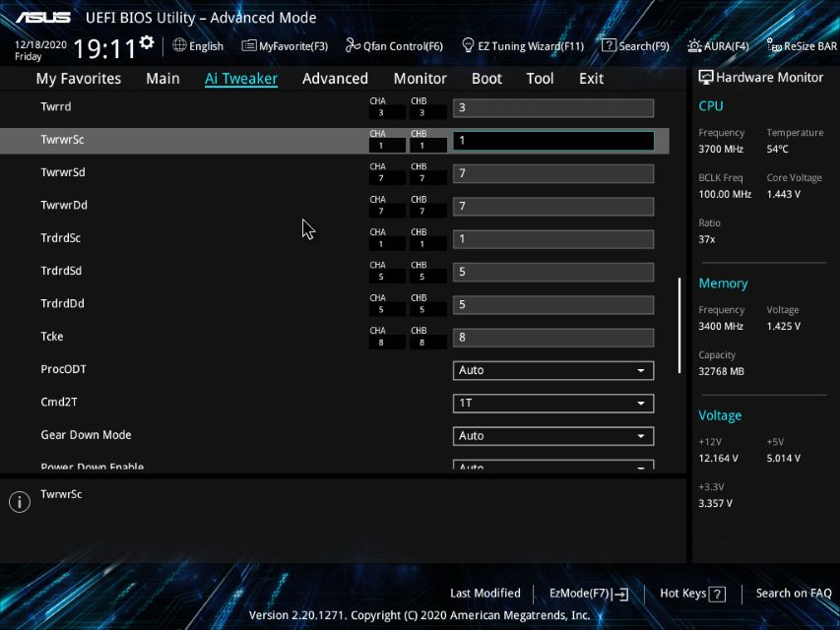Screen dimensions: 840x630
Task: Click the TwrwrSd value field
Action: (552, 173)
